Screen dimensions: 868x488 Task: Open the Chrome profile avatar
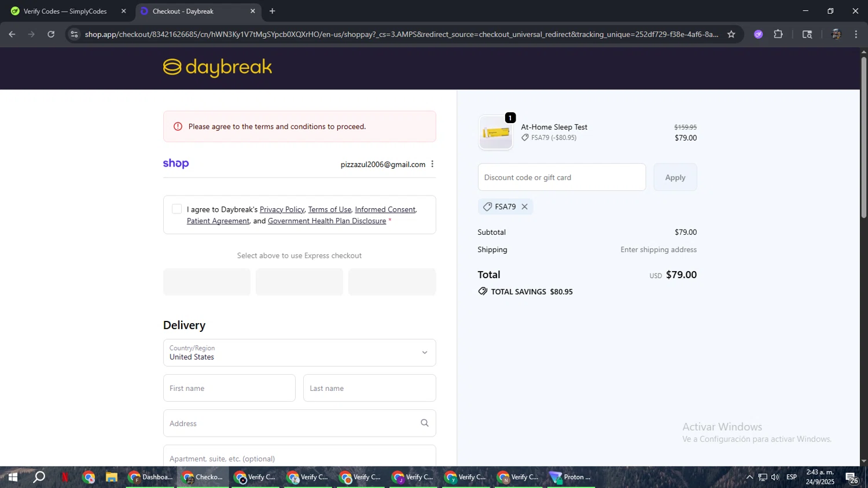click(836, 34)
